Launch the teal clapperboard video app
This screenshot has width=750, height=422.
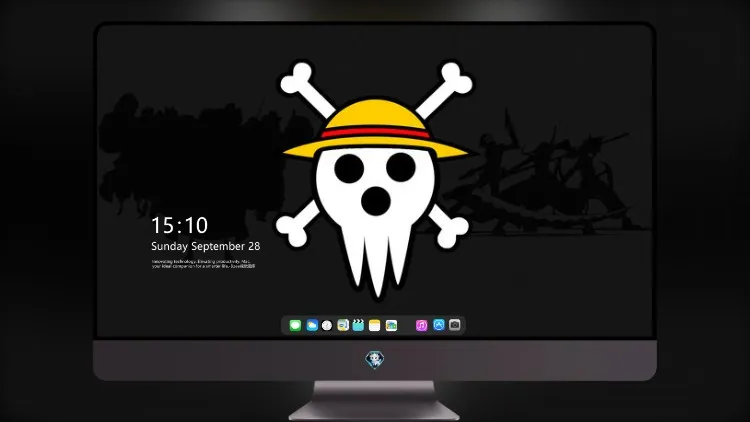pyautogui.click(x=358, y=325)
